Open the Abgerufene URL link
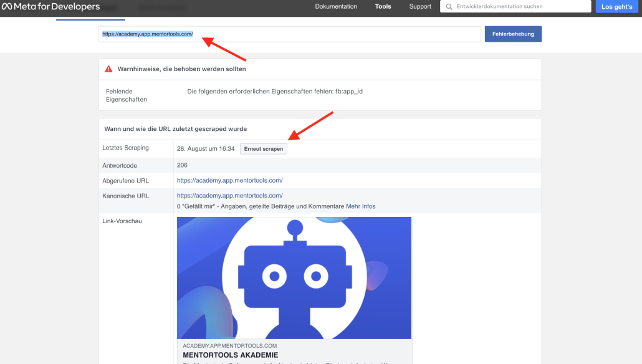This screenshot has height=364, width=642. pos(230,180)
